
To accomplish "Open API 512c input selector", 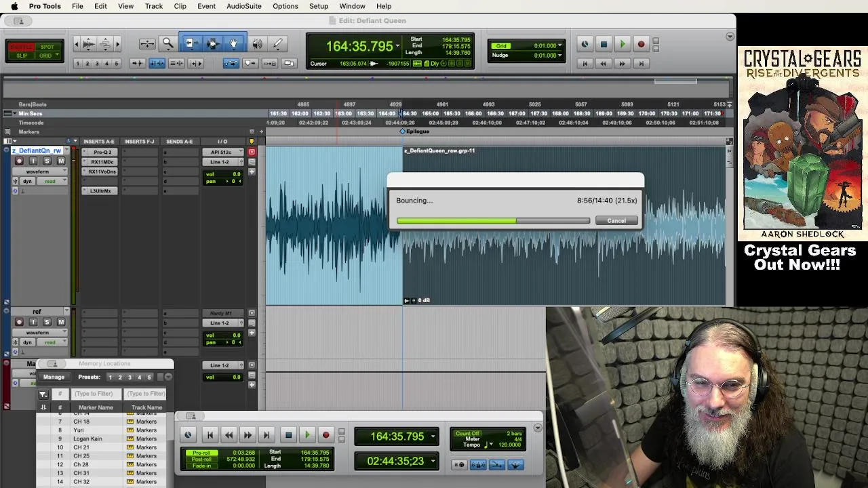I will (x=222, y=152).
